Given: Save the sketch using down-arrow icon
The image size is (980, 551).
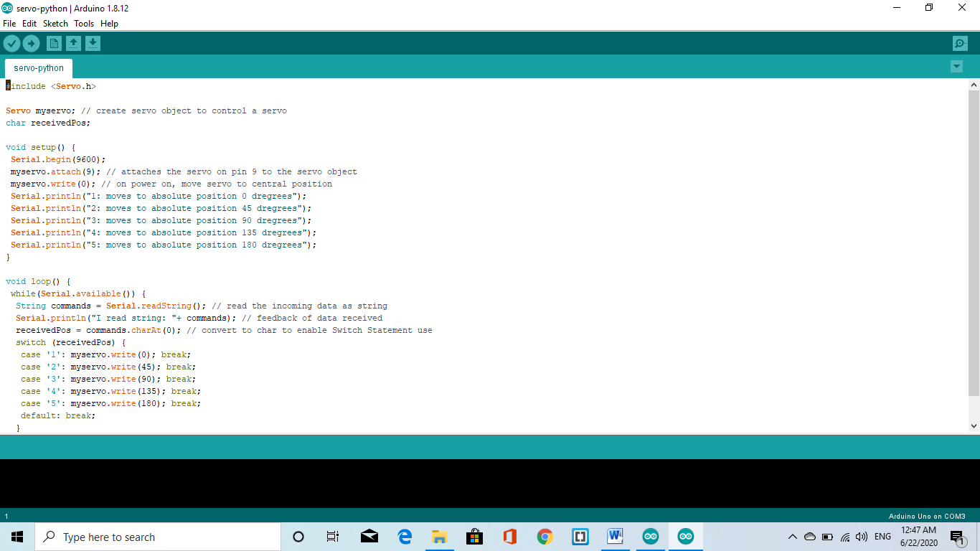Looking at the screenshot, I should [x=93, y=44].
